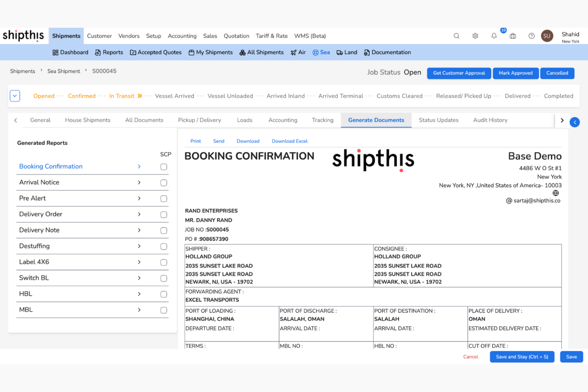Open settings gear icon in header
Screen dimensions: 588x392
point(475,36)
